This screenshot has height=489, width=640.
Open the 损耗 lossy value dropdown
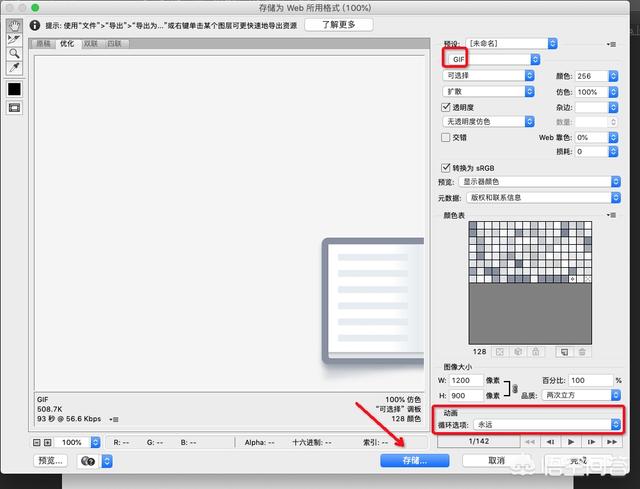click(x=597, y=151)
